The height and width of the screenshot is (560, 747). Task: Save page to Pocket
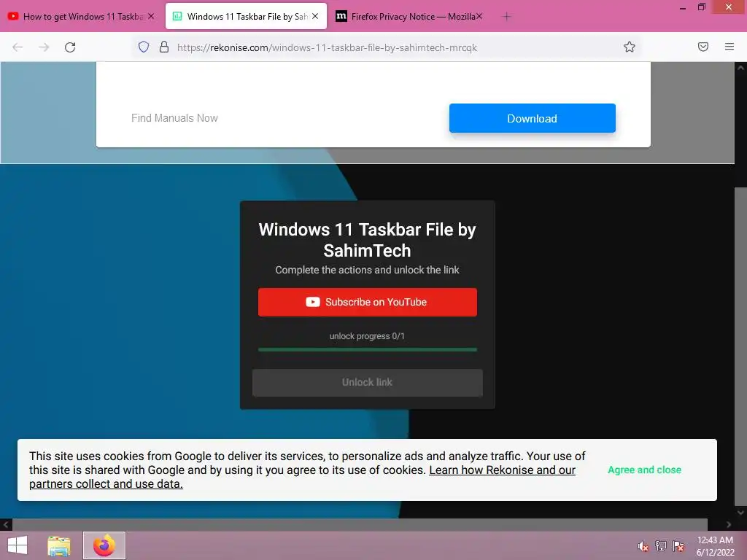click(x=703, y=47)
